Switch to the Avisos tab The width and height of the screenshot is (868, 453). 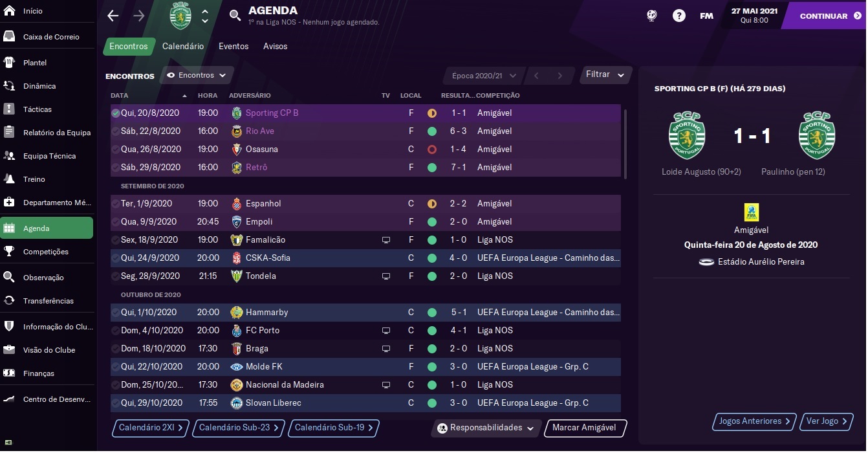point(275,46)
